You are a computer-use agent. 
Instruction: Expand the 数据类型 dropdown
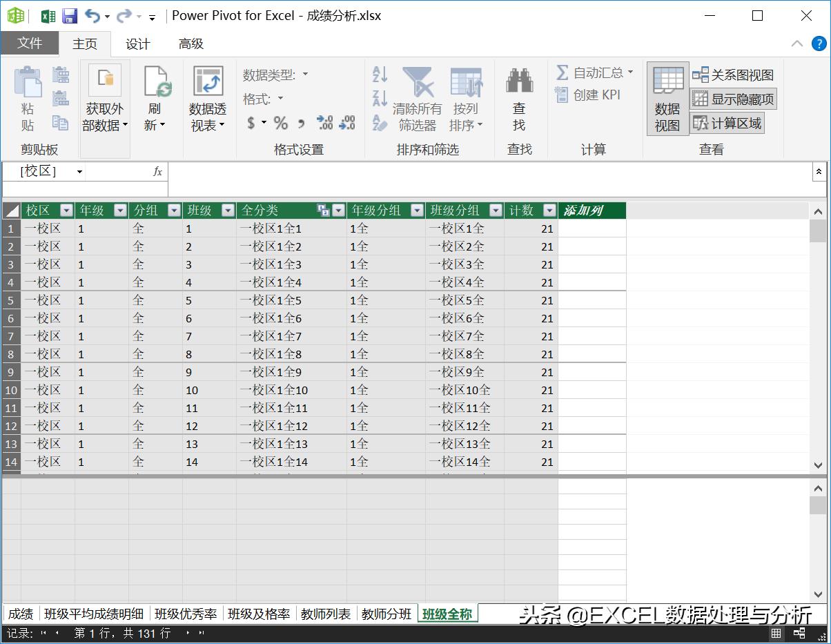click(305, 75)
